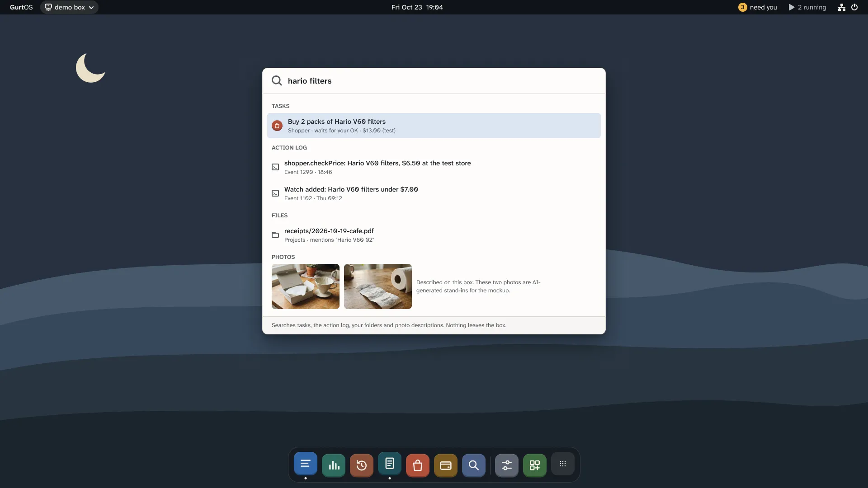Open shopper.checkPrice Hario V60 log entry
This screenshot has height=488, width=868.
coord(434,167)
